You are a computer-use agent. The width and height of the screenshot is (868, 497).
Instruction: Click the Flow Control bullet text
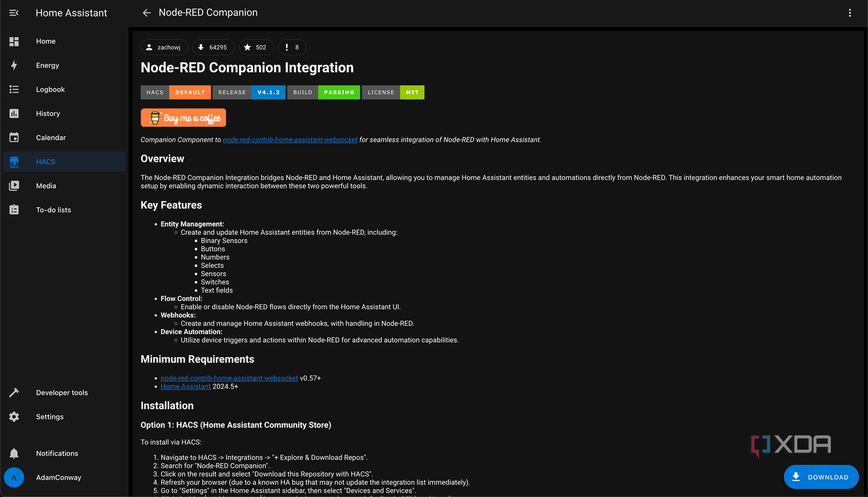pyautogui.click(x=181, y=299)
